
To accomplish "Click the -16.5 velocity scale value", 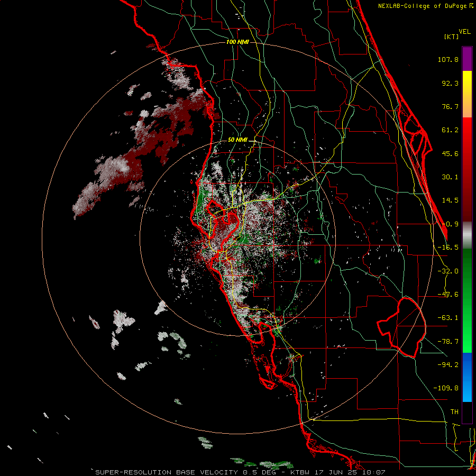I will click(448, 248).
